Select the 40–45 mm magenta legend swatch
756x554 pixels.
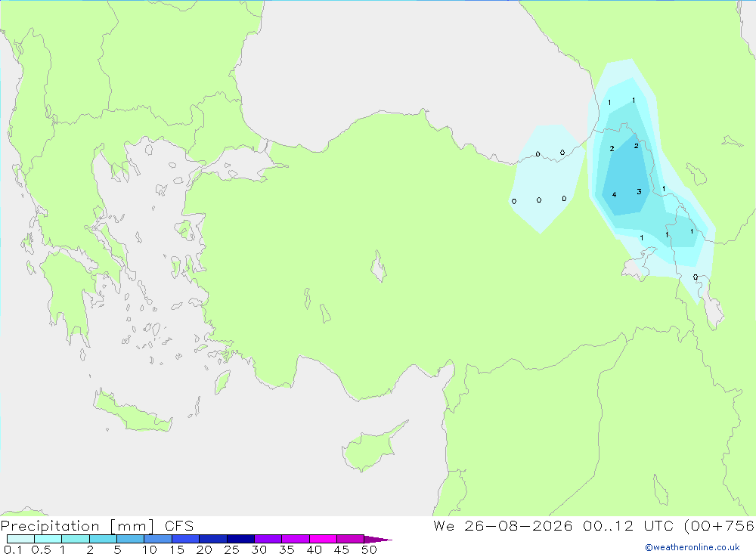coord(323,539)
